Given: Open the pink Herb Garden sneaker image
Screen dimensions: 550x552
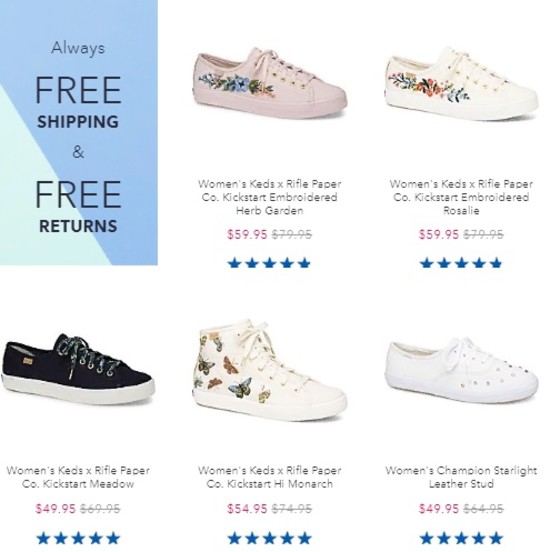Looking at the screenshot, I should tap(270, 83).
